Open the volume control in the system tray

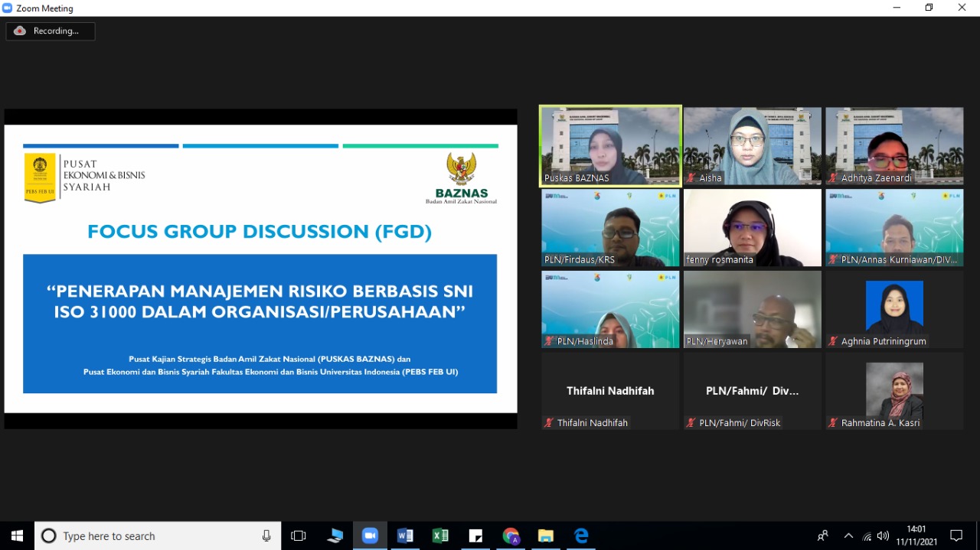[x=883, y=535]
